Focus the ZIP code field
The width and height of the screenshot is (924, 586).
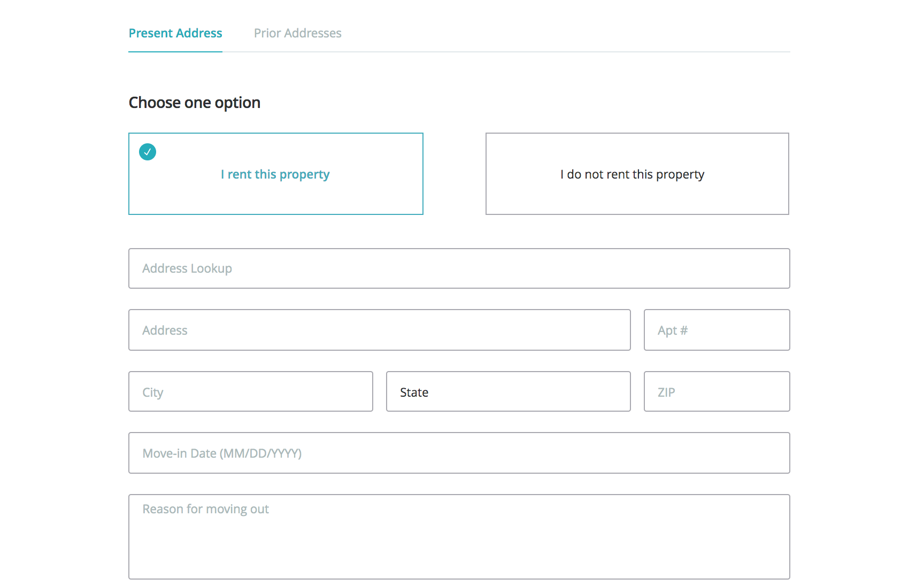pos(717,392)
